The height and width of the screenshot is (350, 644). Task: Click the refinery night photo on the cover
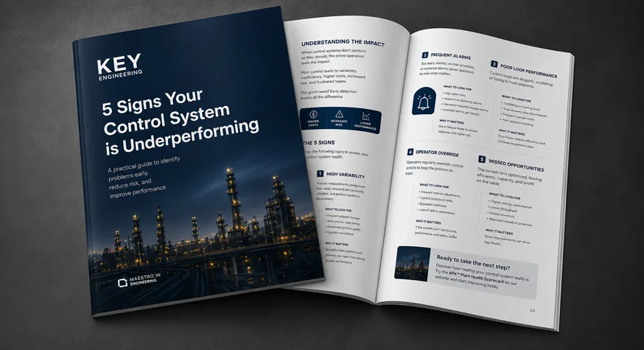point(206,230)
